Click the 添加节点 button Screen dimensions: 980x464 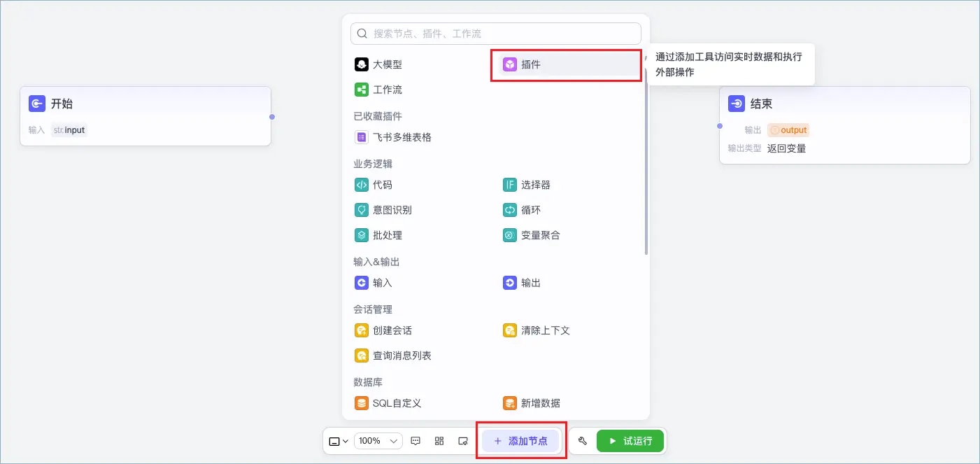coord(520,441)
